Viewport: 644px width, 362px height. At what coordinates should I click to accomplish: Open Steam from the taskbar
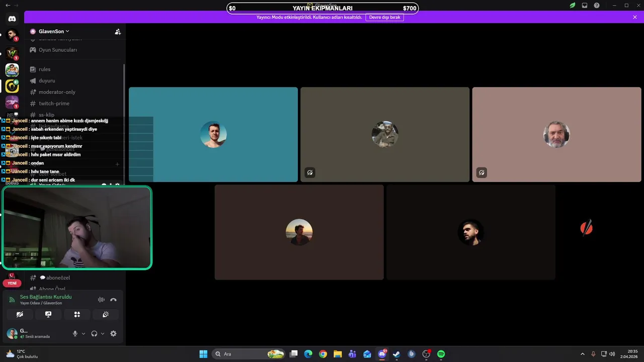coord(396,354)
